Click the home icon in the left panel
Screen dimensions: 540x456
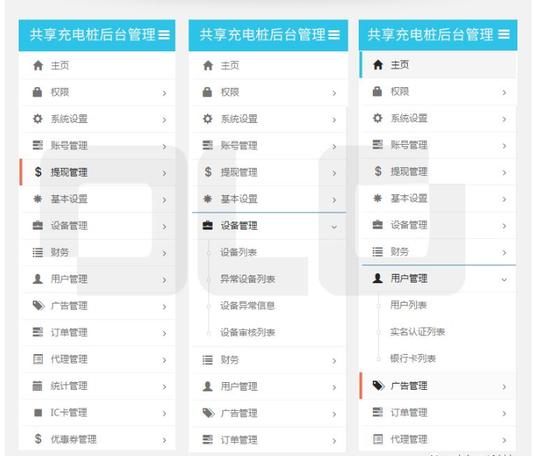click(38, 65)
